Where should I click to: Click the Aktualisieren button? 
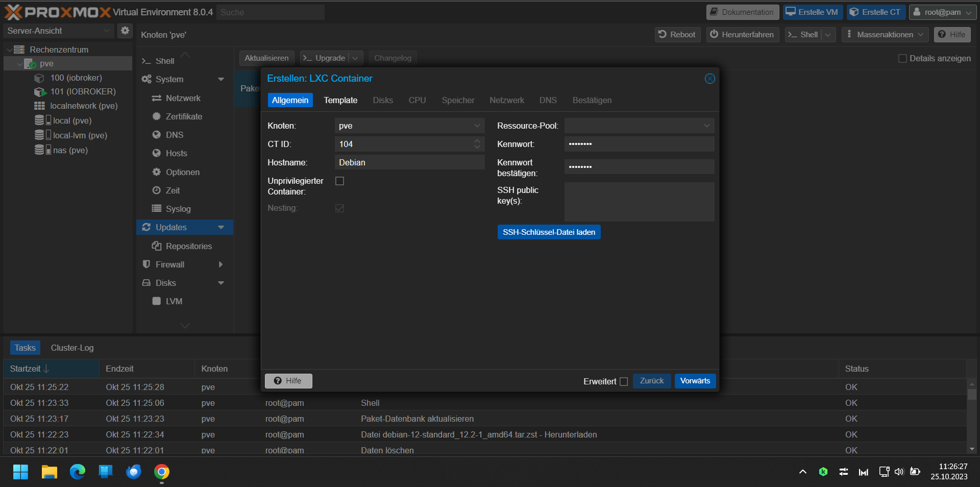coord(266,58)
